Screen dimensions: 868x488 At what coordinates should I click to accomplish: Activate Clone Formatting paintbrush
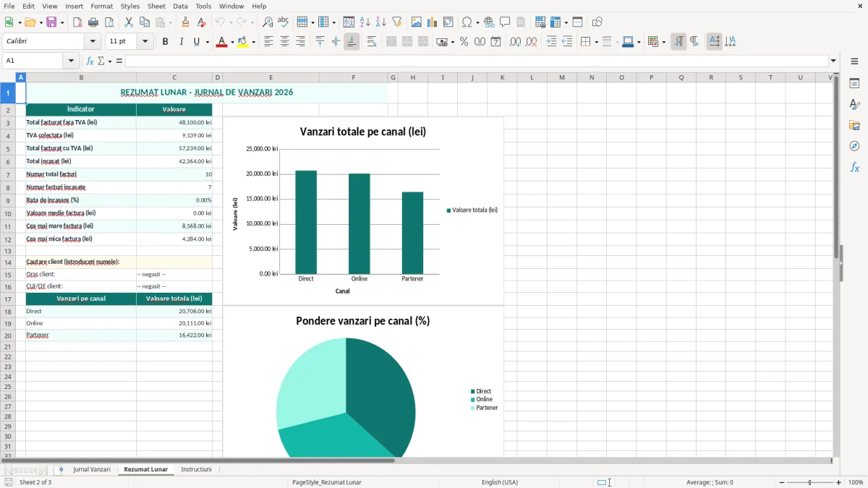pyautogui.click(x=186, y=22)
